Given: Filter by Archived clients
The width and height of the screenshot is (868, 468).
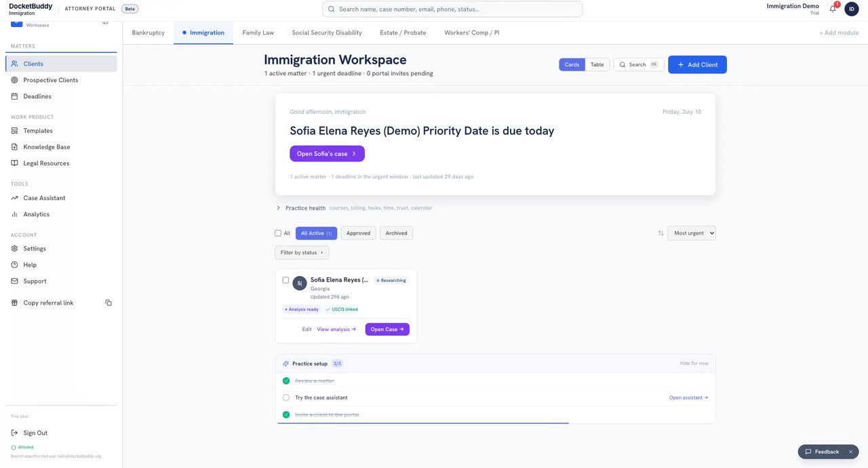Looking at the screenshot, I should coord(396,233).
